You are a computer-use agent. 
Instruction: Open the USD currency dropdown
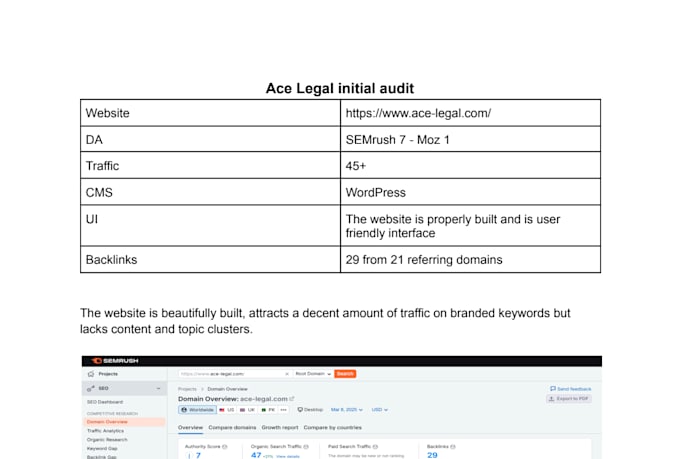tap(379, 410)
